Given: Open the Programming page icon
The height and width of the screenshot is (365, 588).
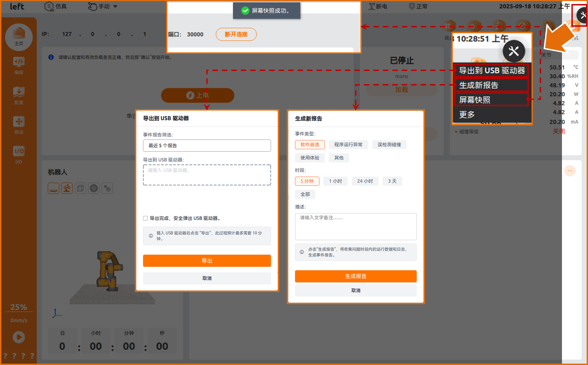Looking at the screenshot, I should tap(19, 65).
